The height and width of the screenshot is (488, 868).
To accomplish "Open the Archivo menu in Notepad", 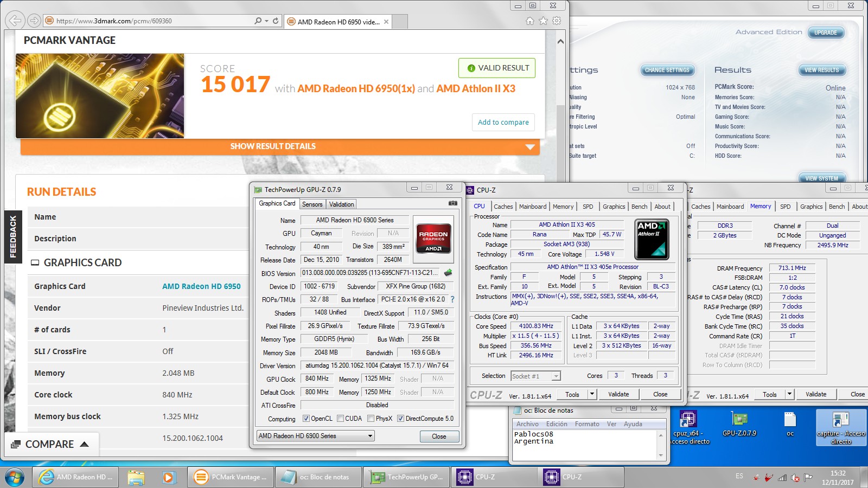I will pyautogui.click(x=527, y=424).
